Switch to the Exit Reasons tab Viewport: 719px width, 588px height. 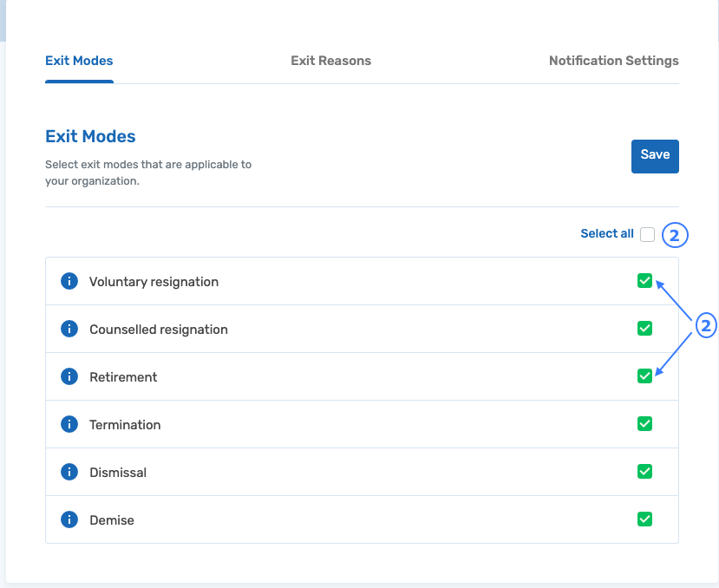(x=330, y=61)
